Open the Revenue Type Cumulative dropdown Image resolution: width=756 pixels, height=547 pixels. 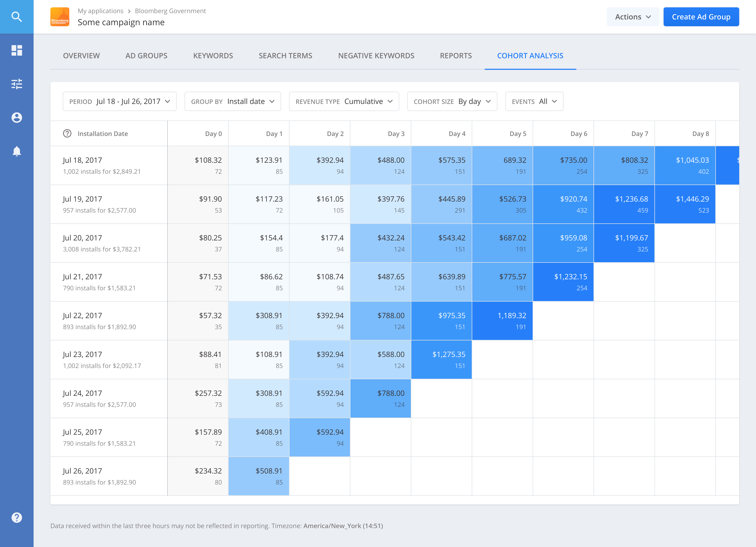[x=344, y=101]
